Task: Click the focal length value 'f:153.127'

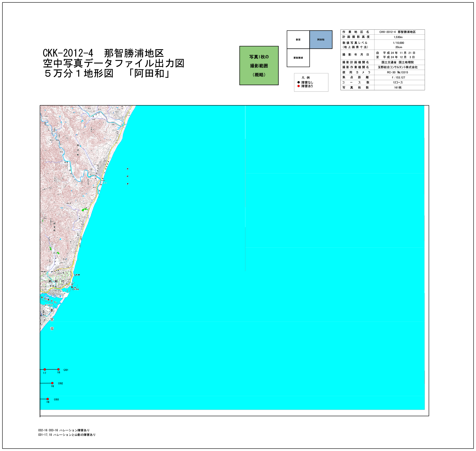Action: point(398,78)
